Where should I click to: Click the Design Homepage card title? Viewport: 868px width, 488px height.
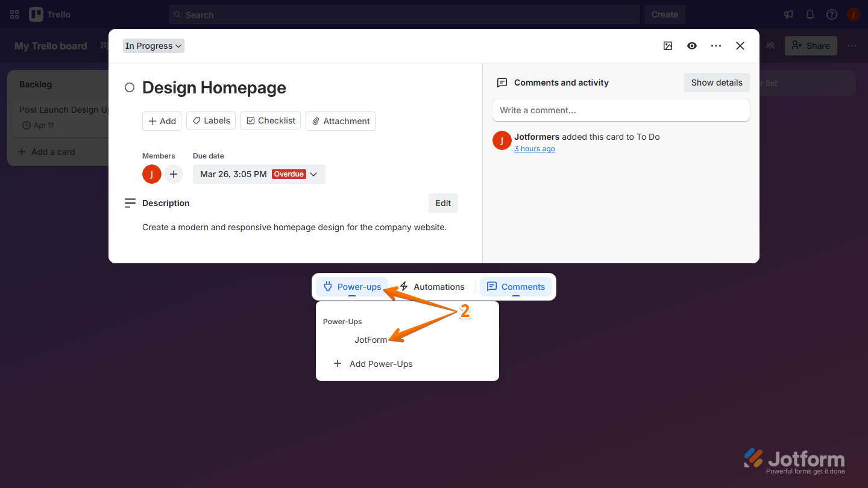214,88
